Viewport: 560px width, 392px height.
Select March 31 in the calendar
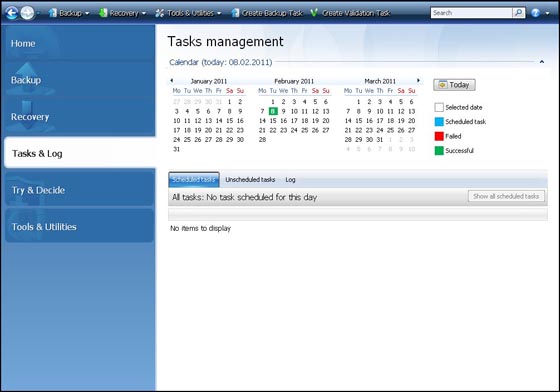click(380, 140)
